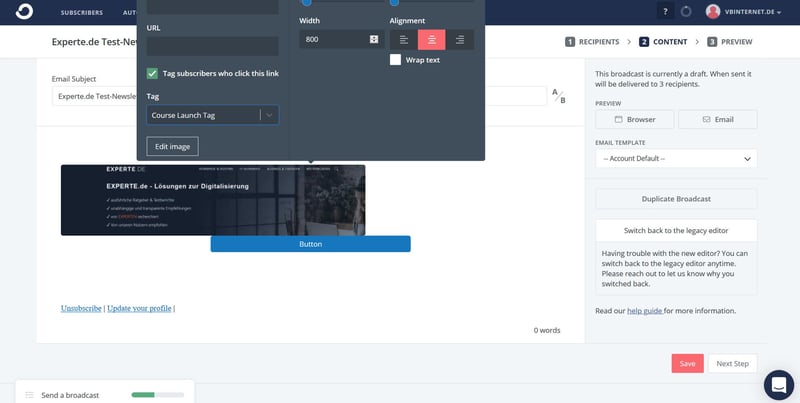Click the Width stepper arrows
The width and height of the screenshot is (800, 403).
[374, 39]
